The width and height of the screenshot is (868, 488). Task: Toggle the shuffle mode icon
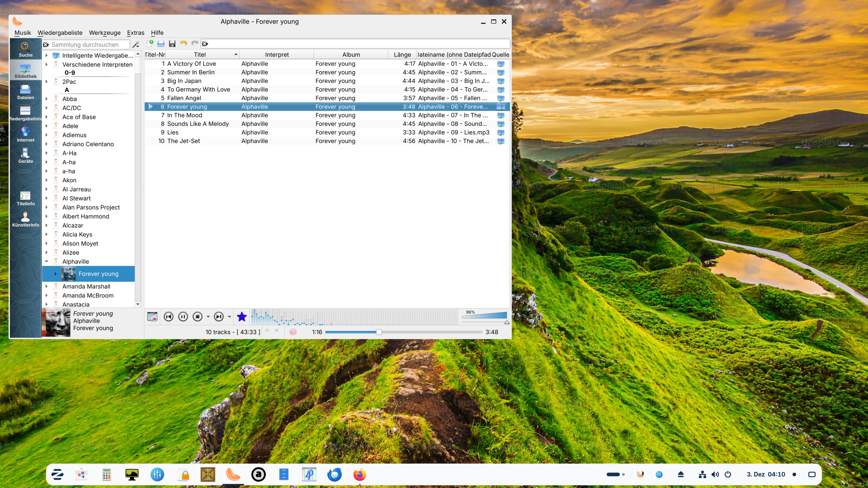click(x=277, y=330)
